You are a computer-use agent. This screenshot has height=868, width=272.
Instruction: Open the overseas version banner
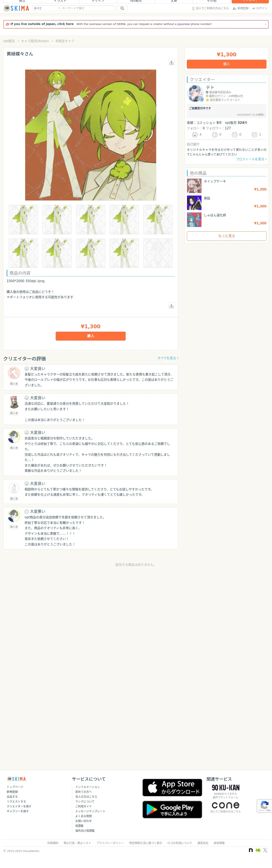(x=136, y=24)
